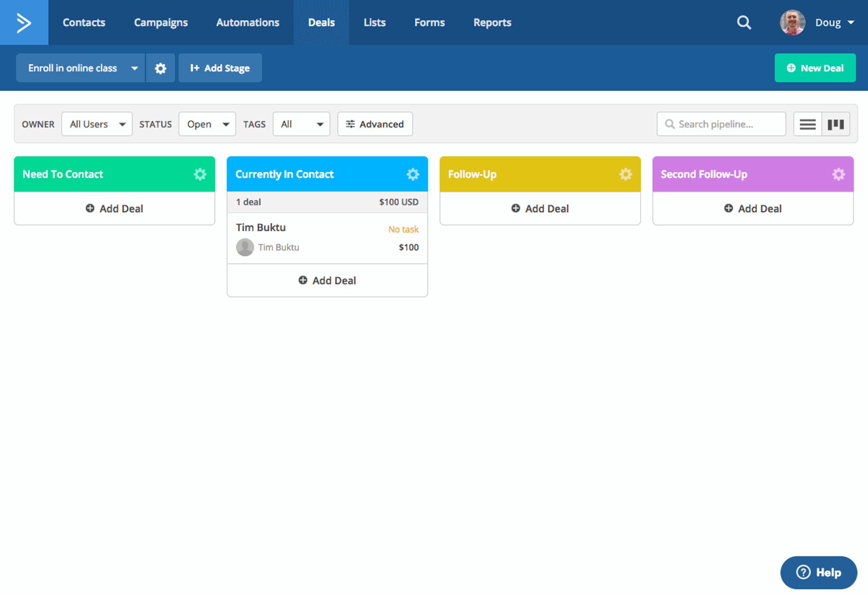The image size is (868, 595).
Task: Switch to the Reports tab
Action: [x=492, y=22]
